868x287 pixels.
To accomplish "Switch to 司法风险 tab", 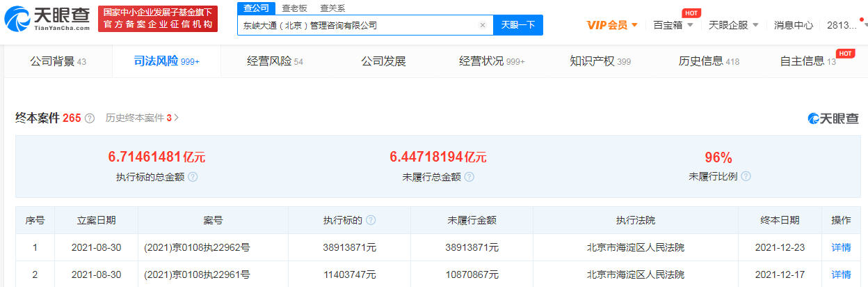I will pyautogui.click(x=166, y=61).
